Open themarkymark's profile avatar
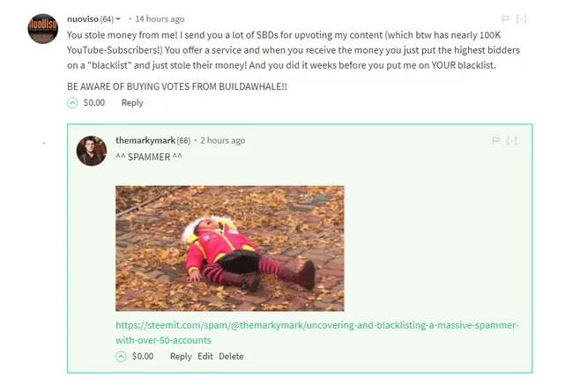This screenshot has width=565, height=392. (92, 151)
